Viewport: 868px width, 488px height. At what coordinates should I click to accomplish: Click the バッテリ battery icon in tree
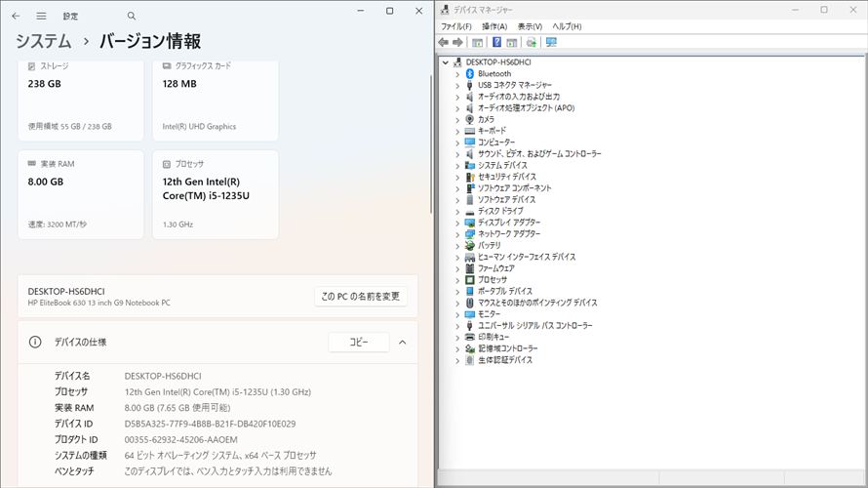coord(470,245)
